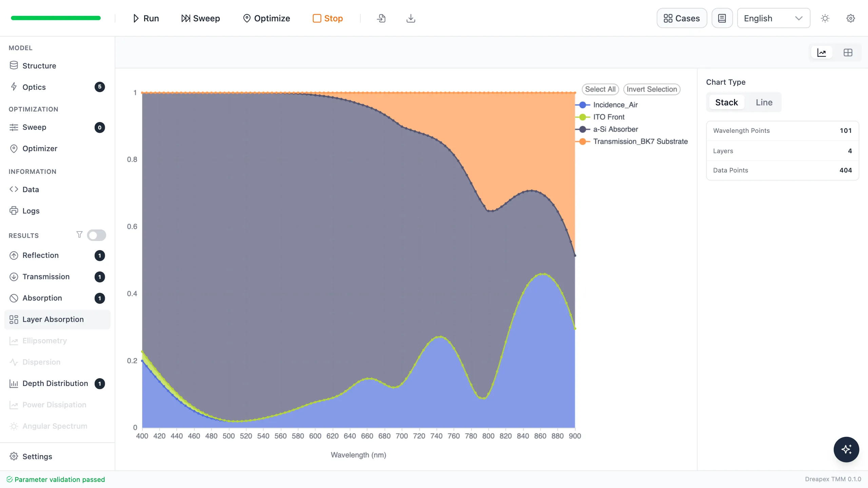The image size is (868, 488).
Task: Toggle light theme sun icon
Action: click(825, 18)
